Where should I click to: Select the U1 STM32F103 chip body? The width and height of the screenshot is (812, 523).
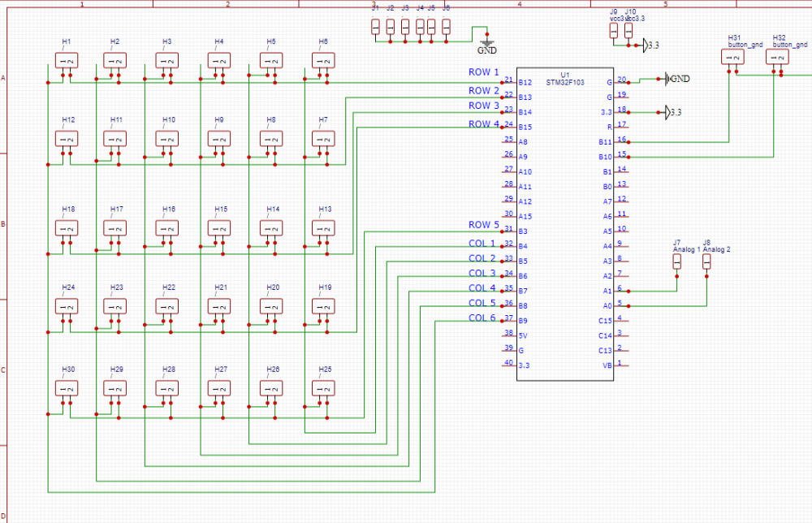click(565, 224)
